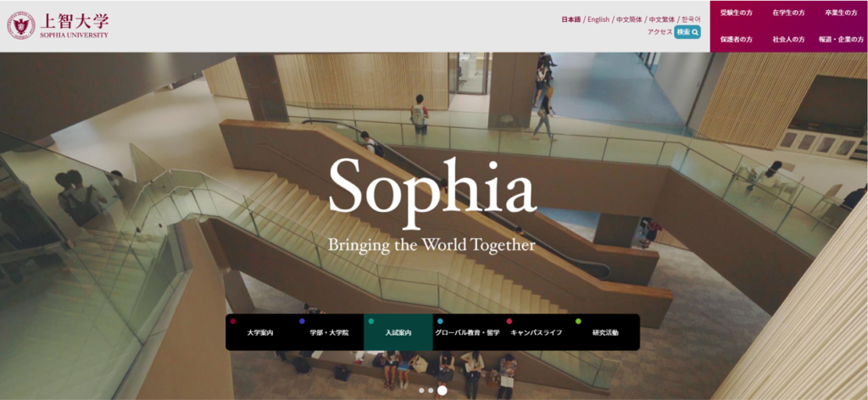The height and width of the screenshot is (400, 868).
Task: Click the Sophia University crest logo
Action: 21,25
